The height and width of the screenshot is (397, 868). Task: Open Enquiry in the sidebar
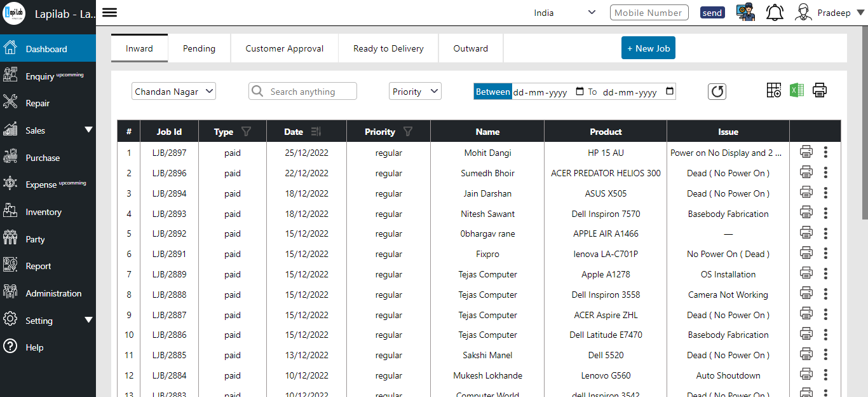point(48,76)
